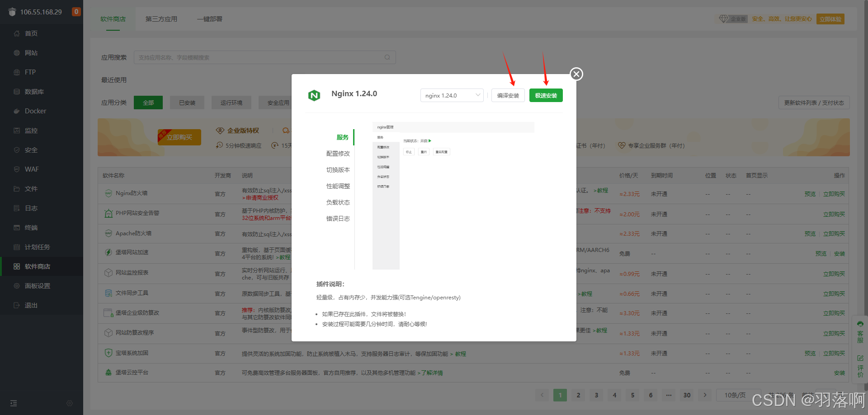Select the 服务 tab in the dialog
Viewport: 868px width, 415px height.
pos(342,137)
